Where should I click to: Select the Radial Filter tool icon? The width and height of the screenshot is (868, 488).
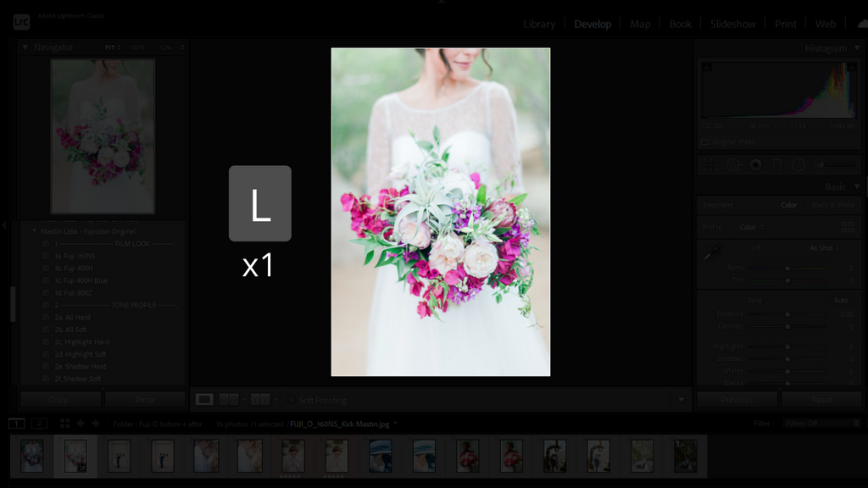(798, 165)
